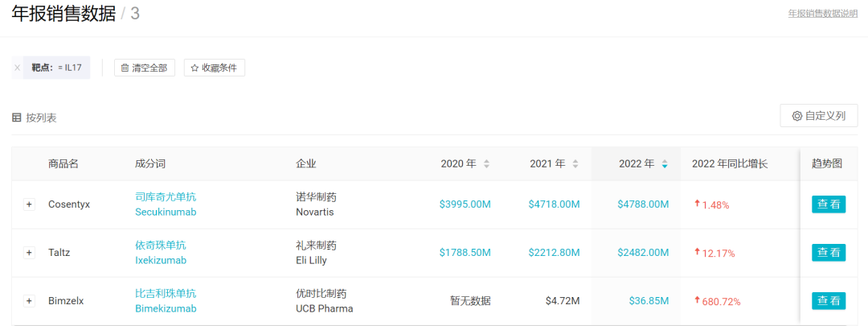Viewport: 868px width, 326px height.
Task: Click the 清空全部 clear all button
Action: pyautogui.click(x=144, y=68)
